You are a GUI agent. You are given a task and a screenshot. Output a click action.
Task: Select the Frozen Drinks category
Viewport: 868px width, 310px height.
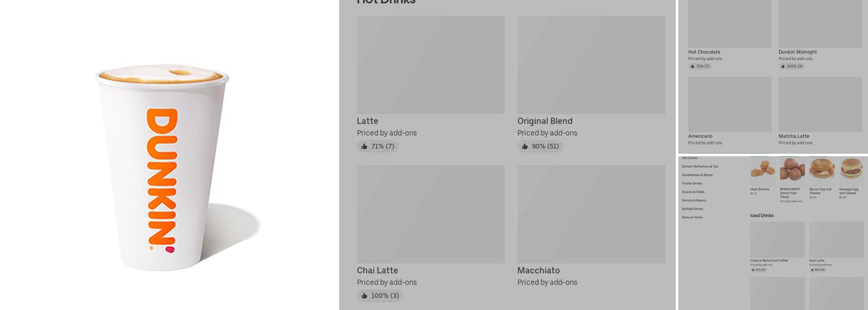tap(692, 184)
